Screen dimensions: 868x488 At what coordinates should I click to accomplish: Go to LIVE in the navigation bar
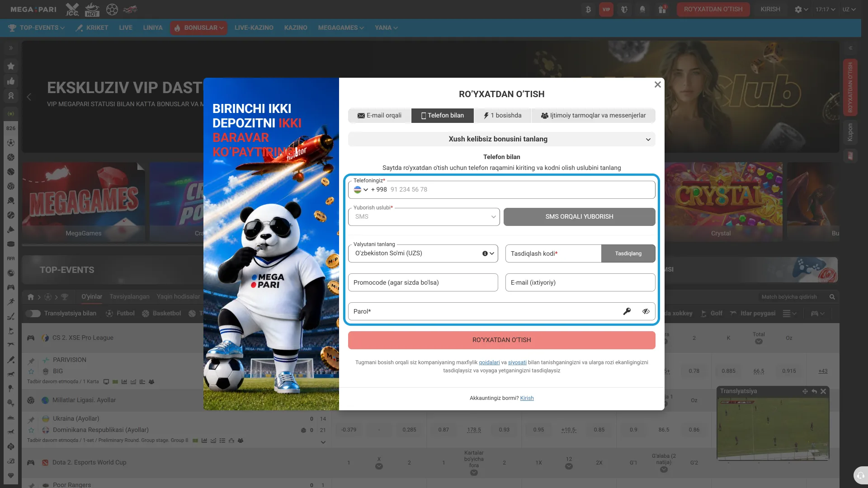pyautogui.click(x=126, y=28)
